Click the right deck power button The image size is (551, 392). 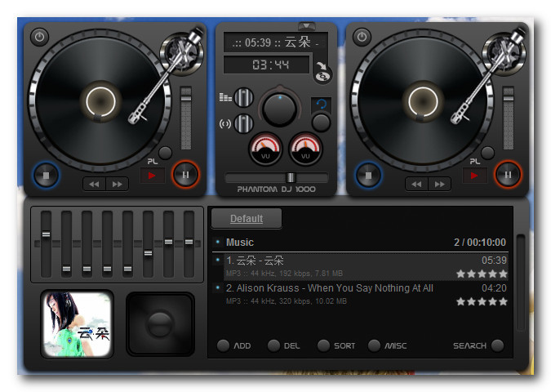tap(362, 37)
